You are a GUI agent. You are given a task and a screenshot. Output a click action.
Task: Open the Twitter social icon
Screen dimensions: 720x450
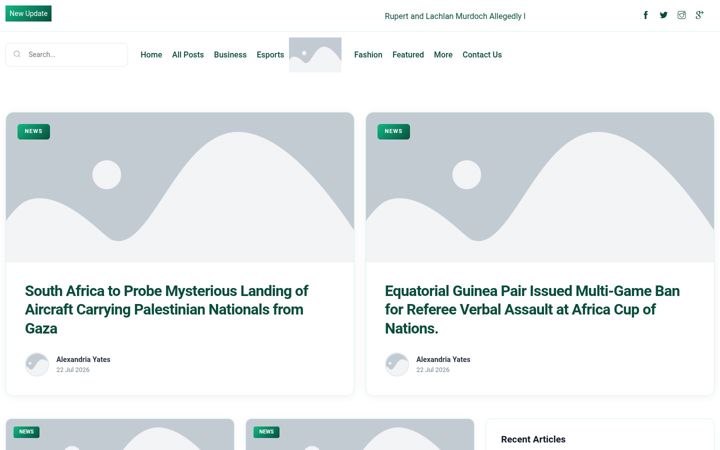664,15
